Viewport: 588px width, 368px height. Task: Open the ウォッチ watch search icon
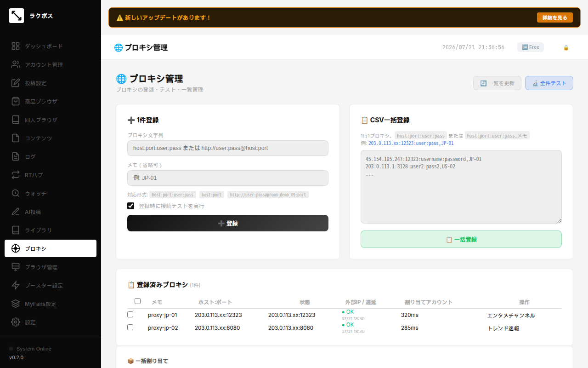(16, 193)
